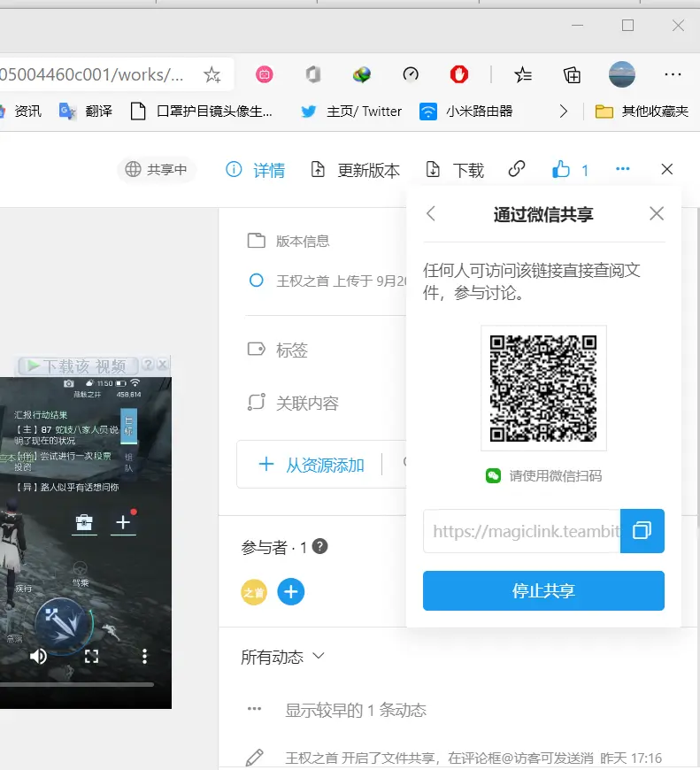Select the 王权之首 上传于 version entry
Screen dimensions: 700x770
click(327, 281)
